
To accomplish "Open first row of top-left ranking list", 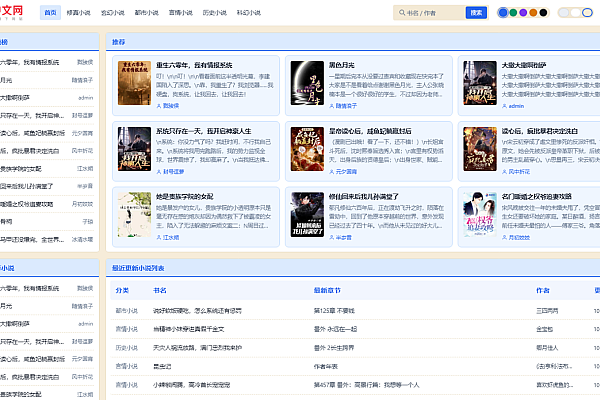I will pyautogui.click(x=47, y=62).
